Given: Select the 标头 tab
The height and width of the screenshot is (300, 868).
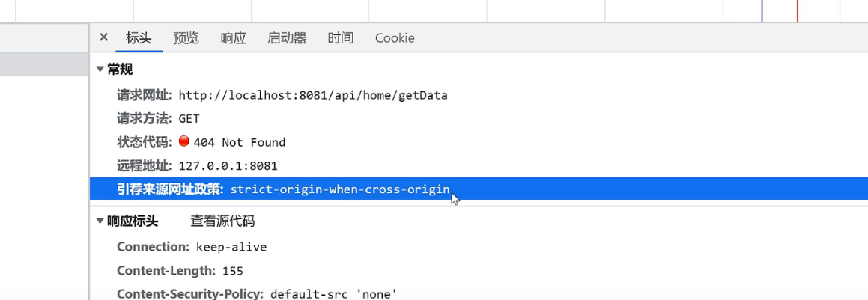Looking at the screenshot, I should tap(139, 38).
